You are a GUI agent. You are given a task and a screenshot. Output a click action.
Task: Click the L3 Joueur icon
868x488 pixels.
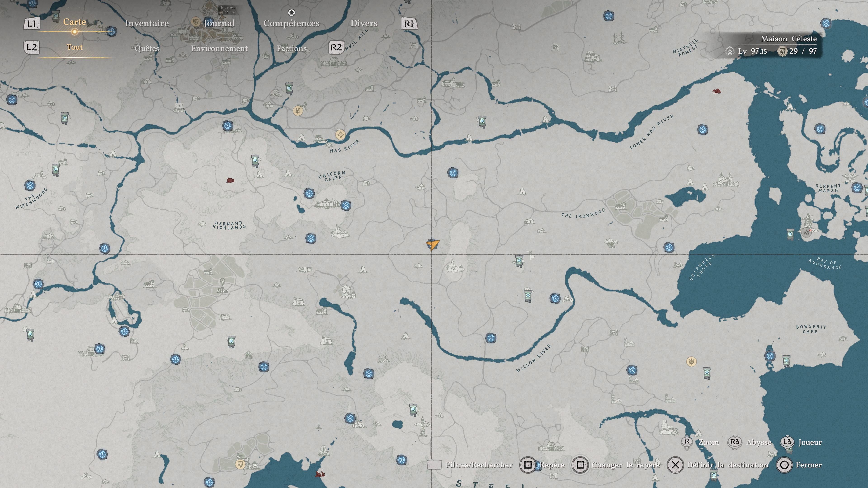point(787,442)
